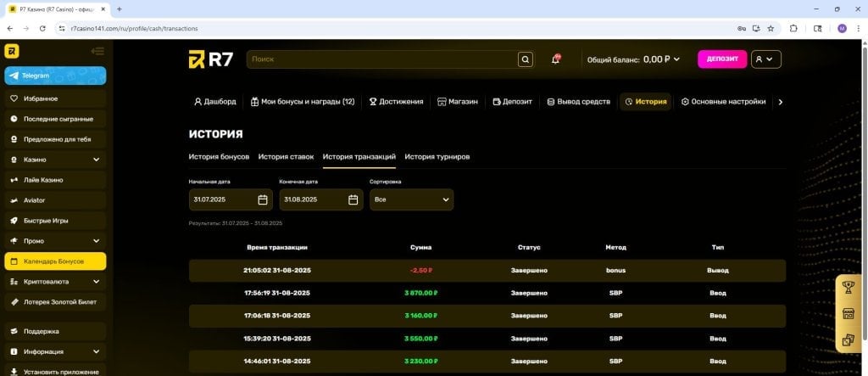
Task: Focus the Поиск search field
Action: click(x=382, y=59)
